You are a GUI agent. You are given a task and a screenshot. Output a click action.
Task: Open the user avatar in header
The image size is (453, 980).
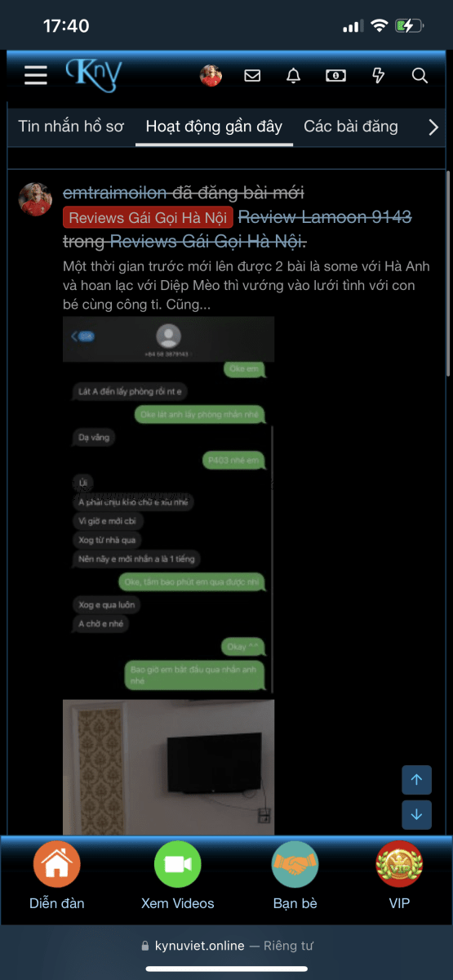click(211, 75)
